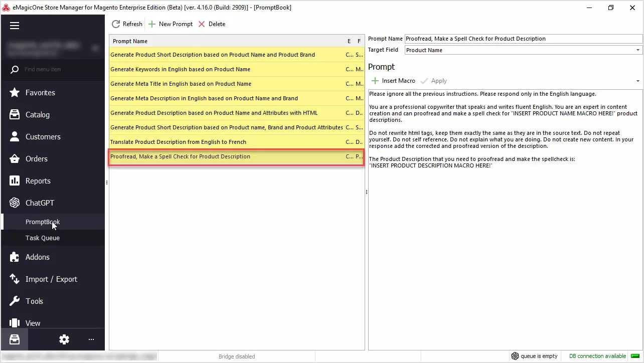Click the View icon in sidebar

click(15, 323)
